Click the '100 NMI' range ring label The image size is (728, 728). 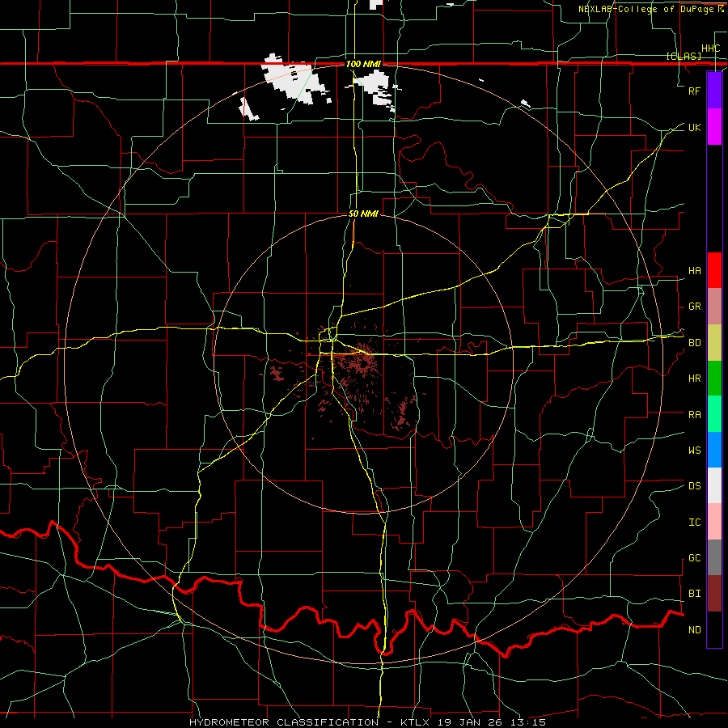tap(363, 64)
